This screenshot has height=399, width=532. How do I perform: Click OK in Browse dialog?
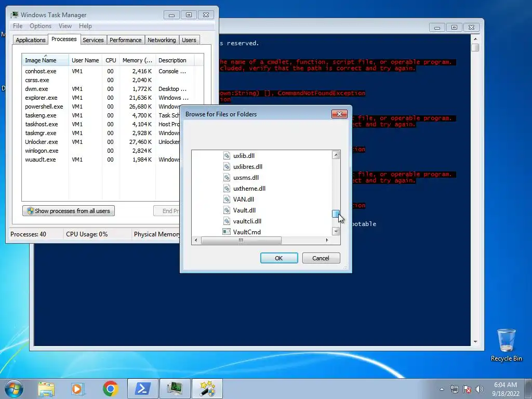(x=279, y=258)
